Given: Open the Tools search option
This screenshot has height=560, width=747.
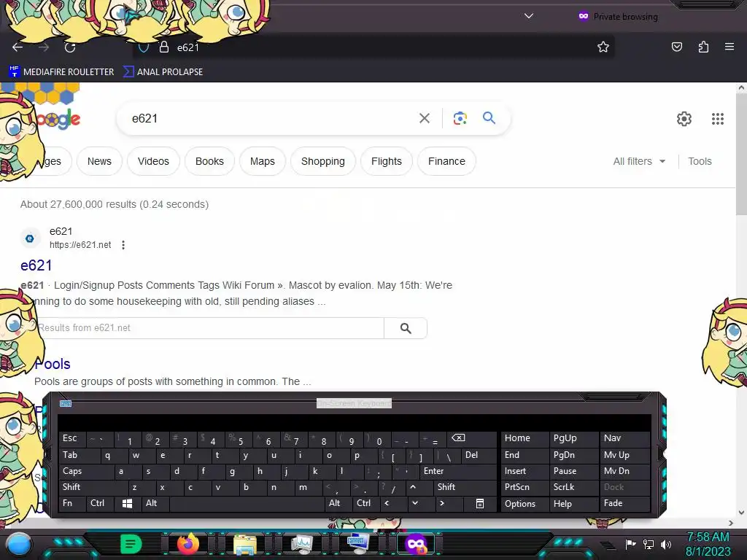Looking at the screenshot, I should (700, 161).
